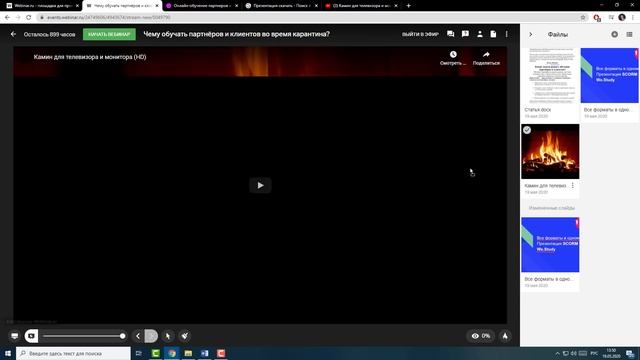Switch to the first Webinar.ru browser tab

point(41,6)
